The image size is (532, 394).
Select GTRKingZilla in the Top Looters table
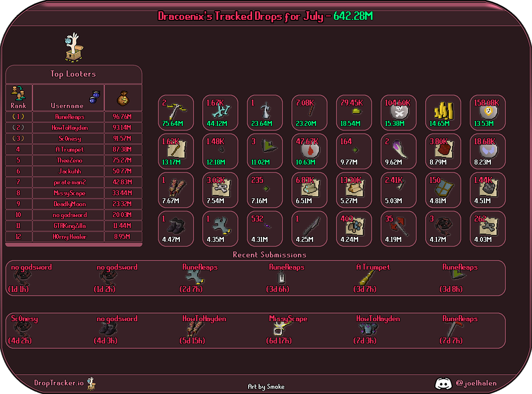point(69,225)
